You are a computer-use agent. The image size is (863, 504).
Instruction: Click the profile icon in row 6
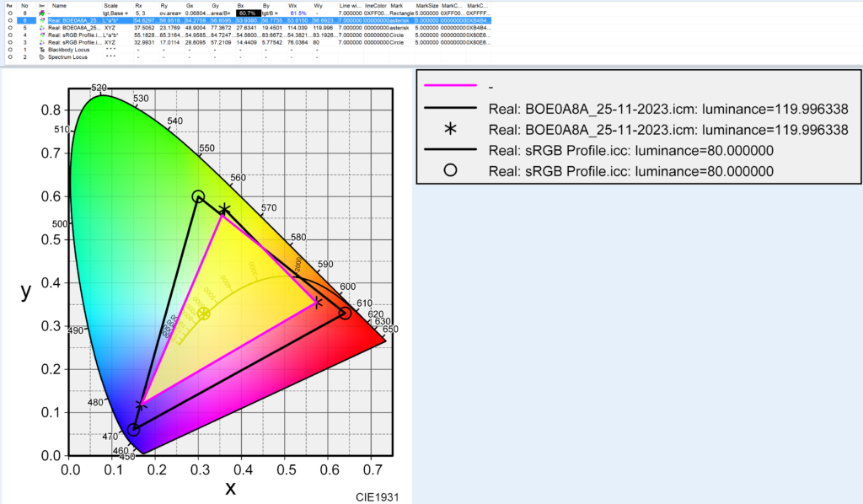coord(42,20)
